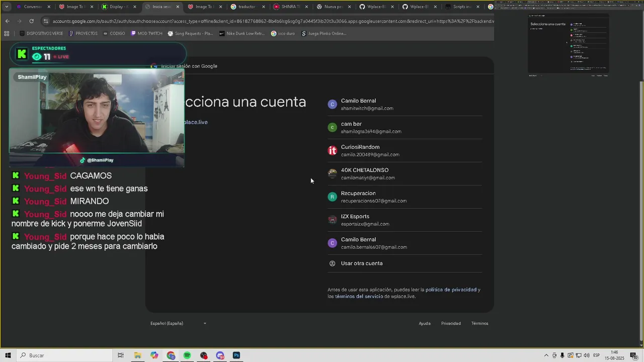This screenshot has width=644, height=362.
Task: Select the shamitwitch@gmail.com account
Action: (405, 104)
